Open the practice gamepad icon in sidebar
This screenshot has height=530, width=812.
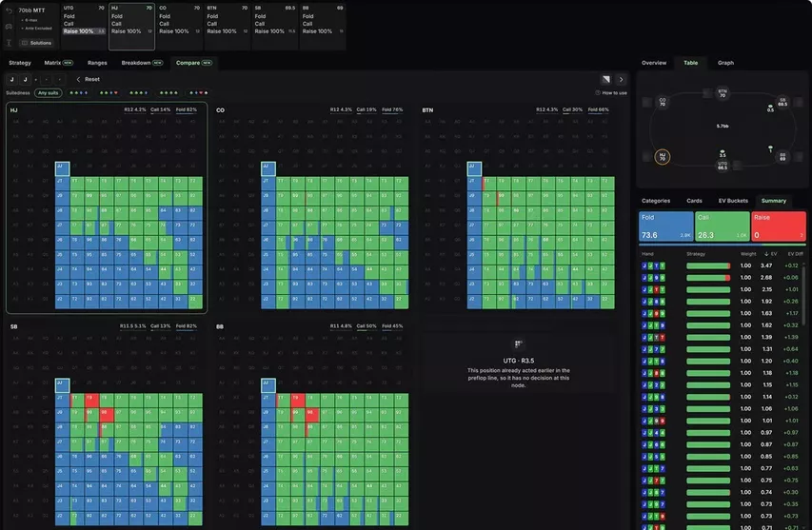[9, 27]
